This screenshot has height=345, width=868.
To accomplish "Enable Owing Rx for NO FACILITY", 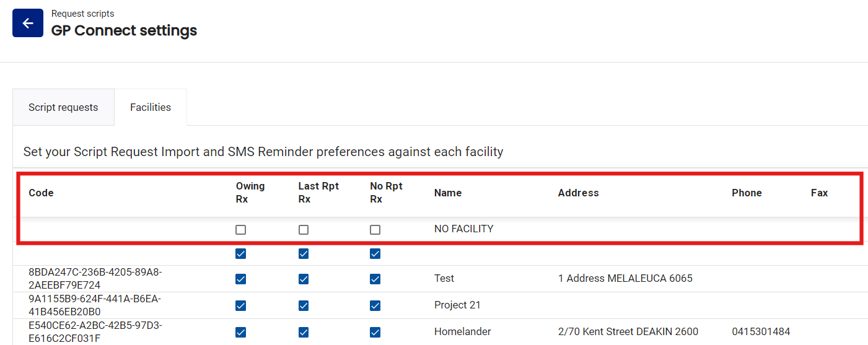I will (x=241, y=230).
